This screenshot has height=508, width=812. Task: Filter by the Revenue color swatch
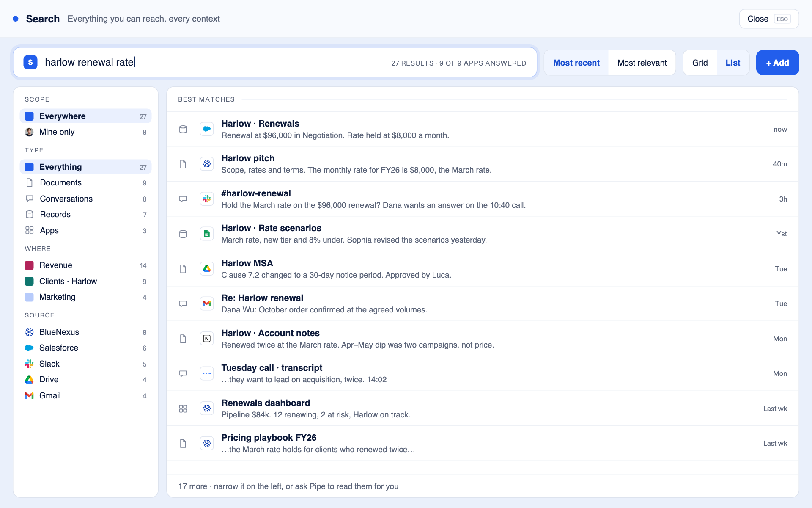coord(29,265)
